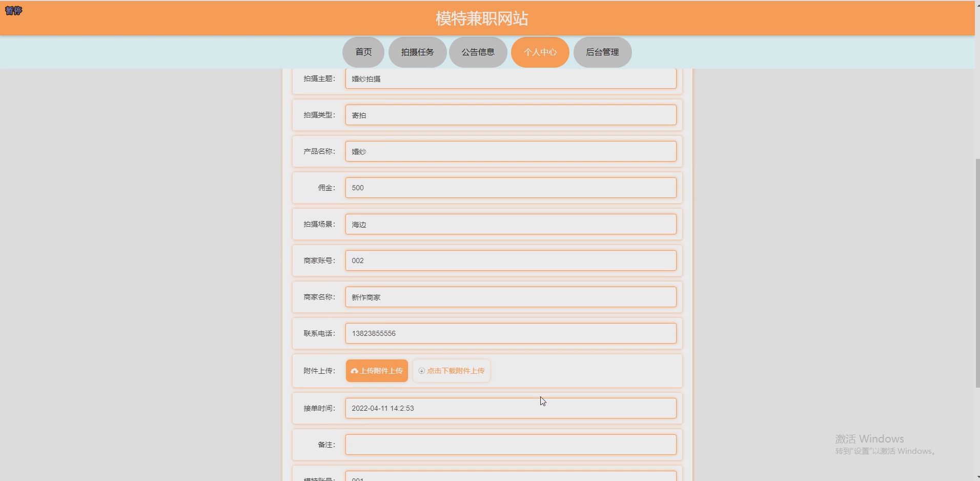
Task: Focus the 拍摄主题 input field
Action: click(x=511, y=78)
